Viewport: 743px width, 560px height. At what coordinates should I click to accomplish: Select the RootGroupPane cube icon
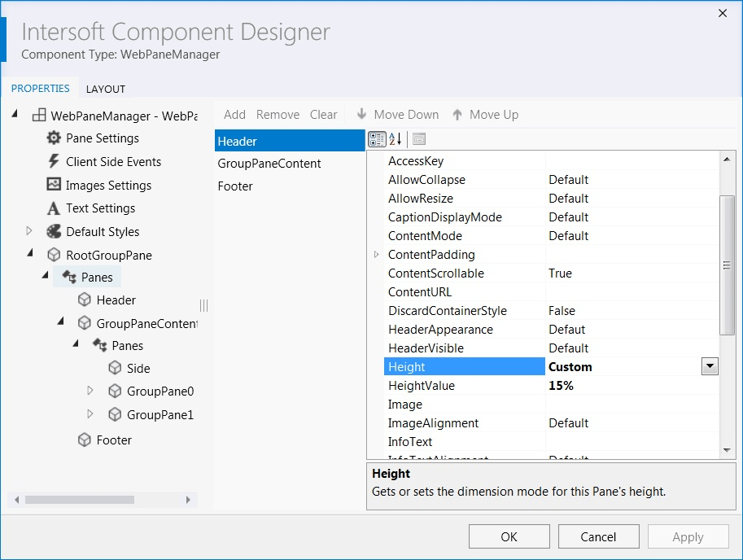tap(54, 255)
